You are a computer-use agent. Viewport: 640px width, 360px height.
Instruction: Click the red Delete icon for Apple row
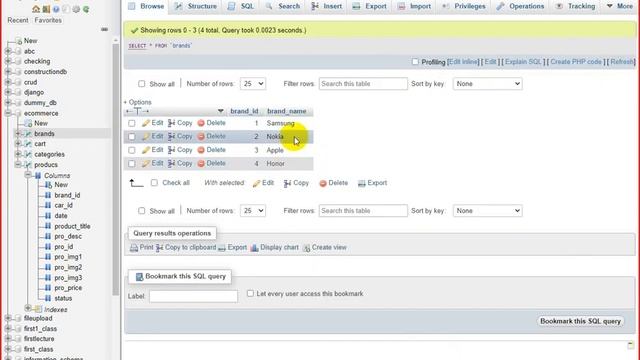(201, 150)
